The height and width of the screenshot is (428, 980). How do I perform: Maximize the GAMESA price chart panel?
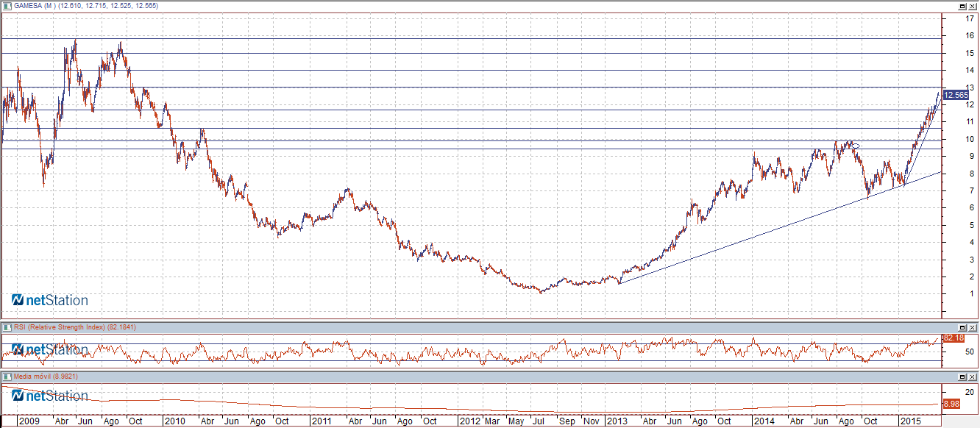pos(962,6)
